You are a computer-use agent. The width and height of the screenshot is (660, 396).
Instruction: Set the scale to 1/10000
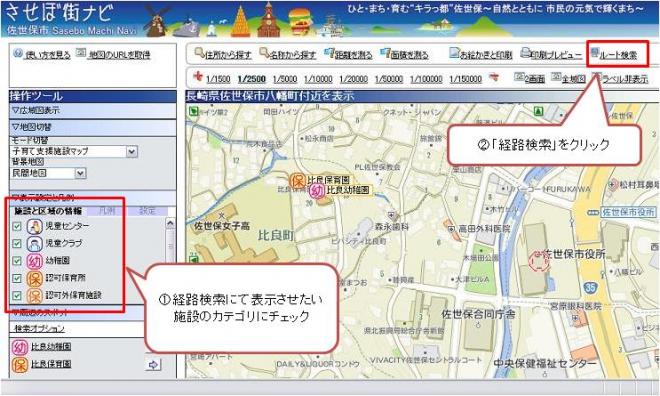tap(318, 79)
